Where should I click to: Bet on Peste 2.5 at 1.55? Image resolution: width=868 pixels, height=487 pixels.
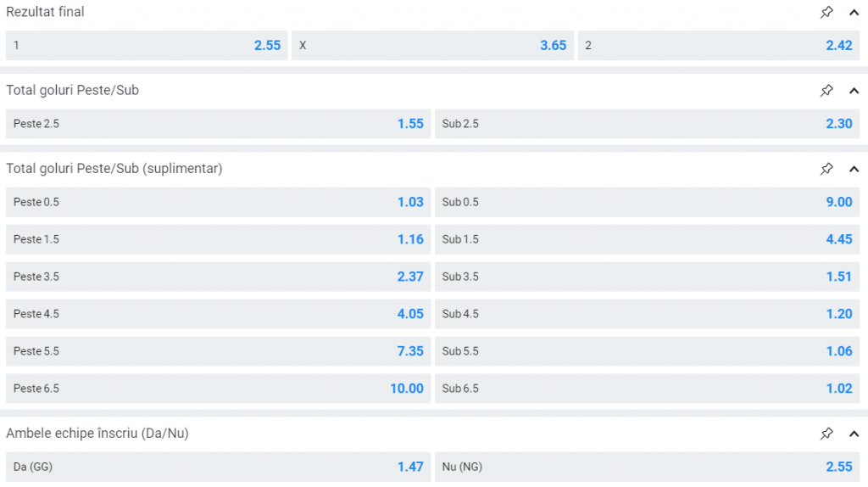218,124
